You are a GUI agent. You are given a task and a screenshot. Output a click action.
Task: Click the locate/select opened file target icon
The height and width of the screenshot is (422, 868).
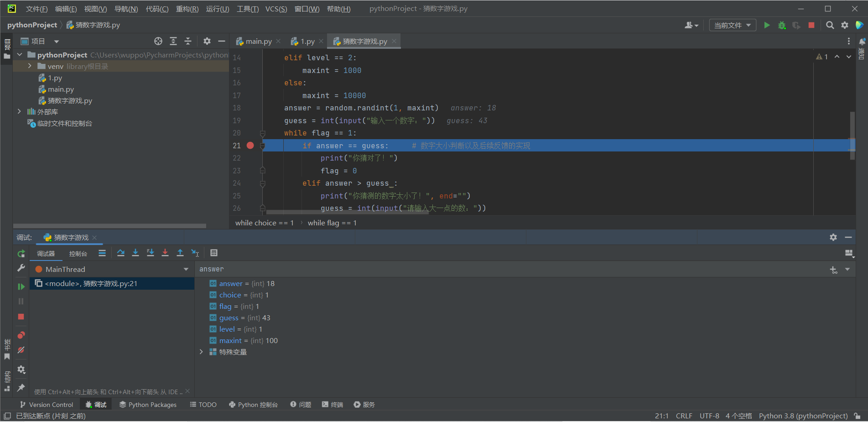pos(158,41)
